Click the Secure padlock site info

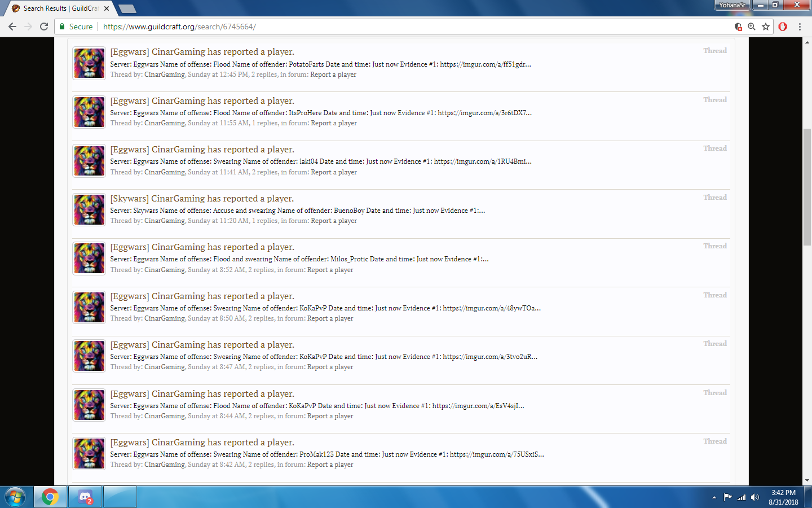76,27
